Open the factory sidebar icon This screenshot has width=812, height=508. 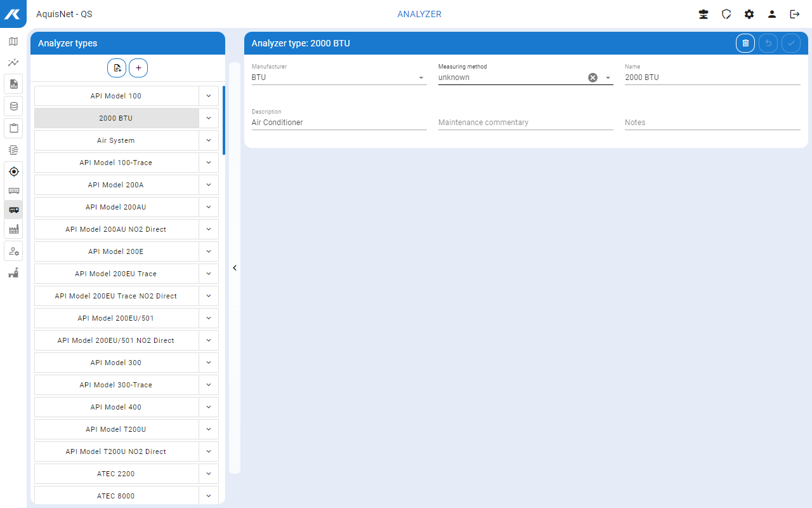pyautogui.click(x=13, y=229)
